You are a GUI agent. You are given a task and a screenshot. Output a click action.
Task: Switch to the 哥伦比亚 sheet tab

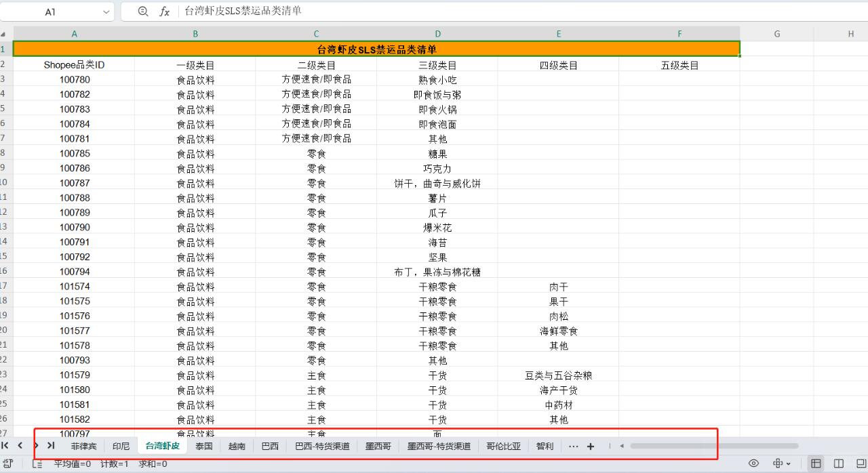click(x=504, y=447)
